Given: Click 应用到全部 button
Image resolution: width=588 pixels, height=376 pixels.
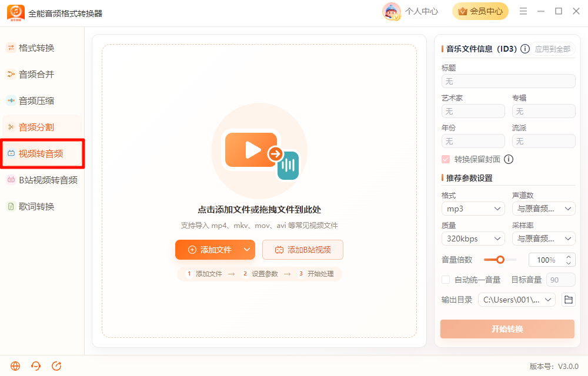Looking at the screenshot, I should 552,49.
